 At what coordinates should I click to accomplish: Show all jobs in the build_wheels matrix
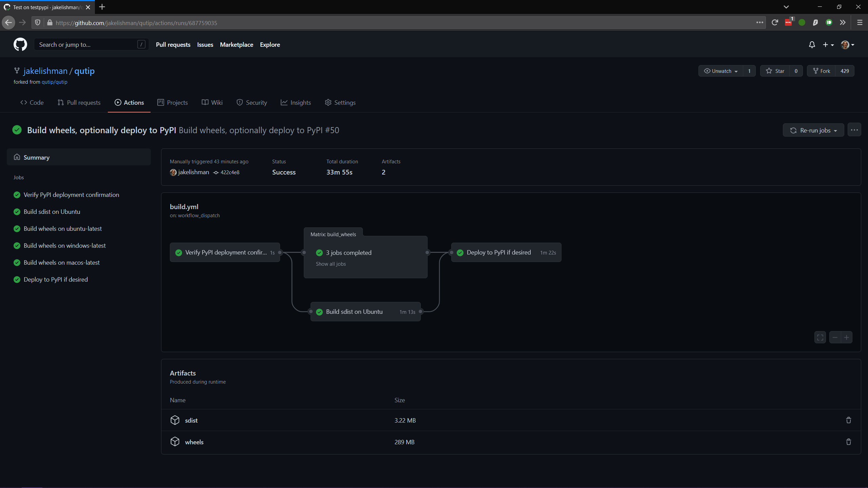(x=331, y=264)
